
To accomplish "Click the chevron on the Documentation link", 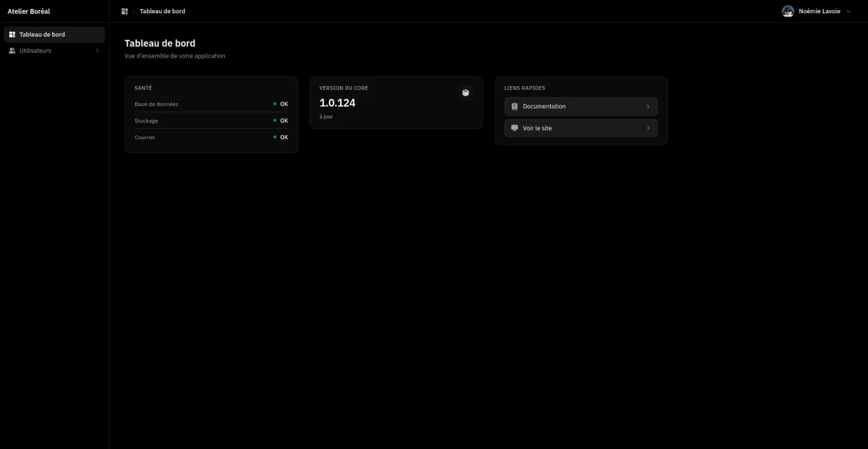I will click(648, 106).
